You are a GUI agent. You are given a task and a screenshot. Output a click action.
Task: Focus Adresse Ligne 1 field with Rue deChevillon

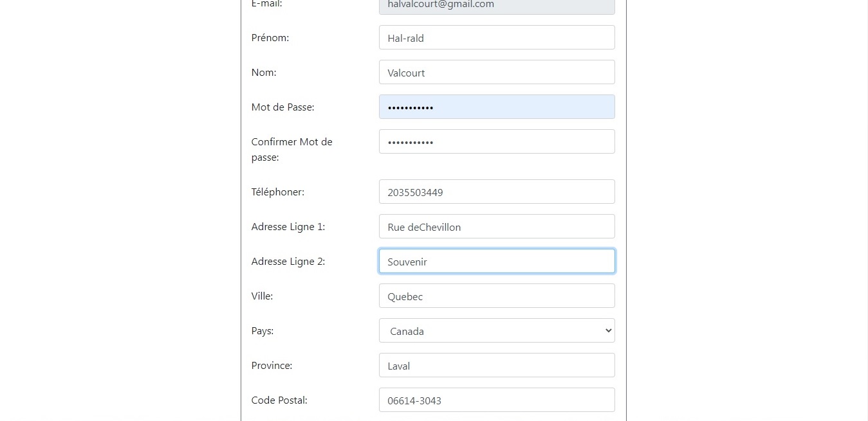click(496, 226)
